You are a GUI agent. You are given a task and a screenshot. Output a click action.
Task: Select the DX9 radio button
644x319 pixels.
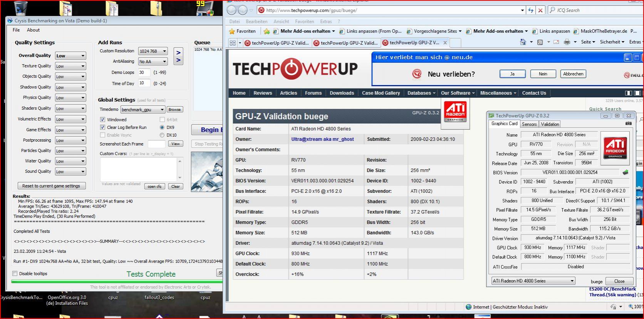162,127
